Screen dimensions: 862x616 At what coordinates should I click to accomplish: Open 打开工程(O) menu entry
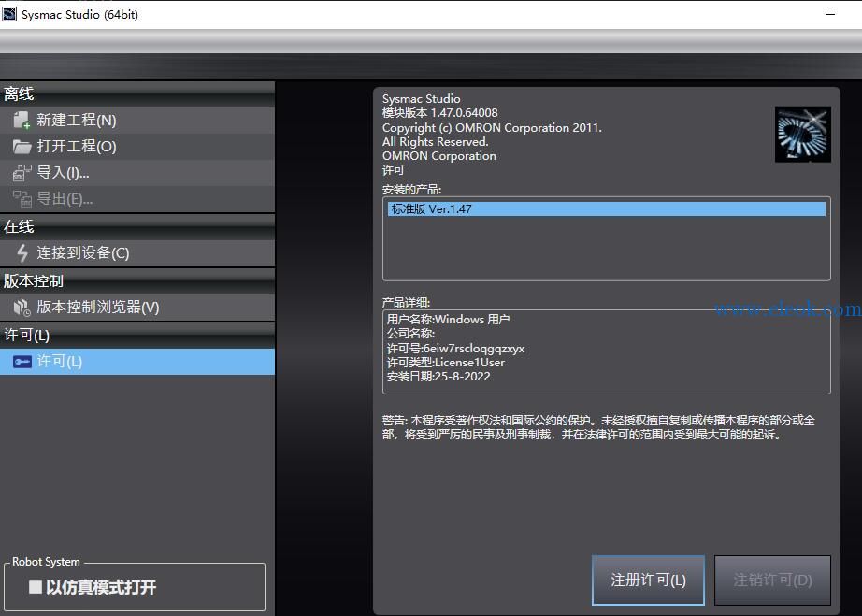[137, 147]
